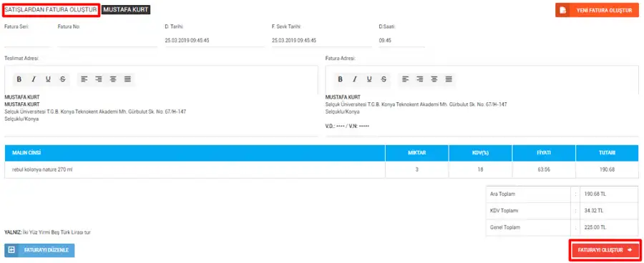Center align in Fatura Adresi editor
644x263 pixels.
pyautogui.click(x=434, y=79)
